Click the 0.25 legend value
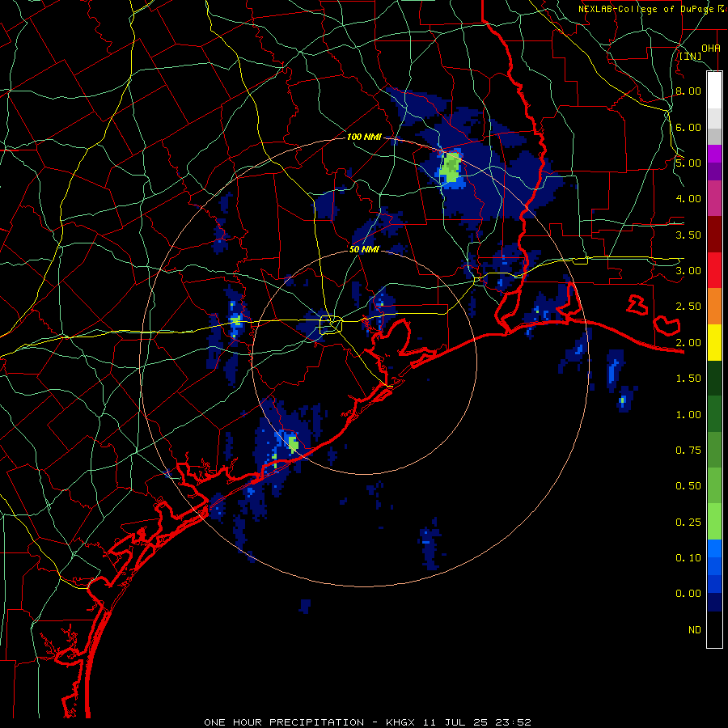Viewport: 728px width, 728px height. [x=688, y=523]
